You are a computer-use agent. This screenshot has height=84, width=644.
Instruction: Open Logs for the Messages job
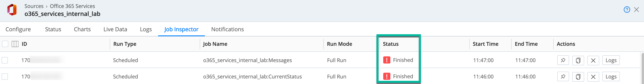click(x=611, y=60)
